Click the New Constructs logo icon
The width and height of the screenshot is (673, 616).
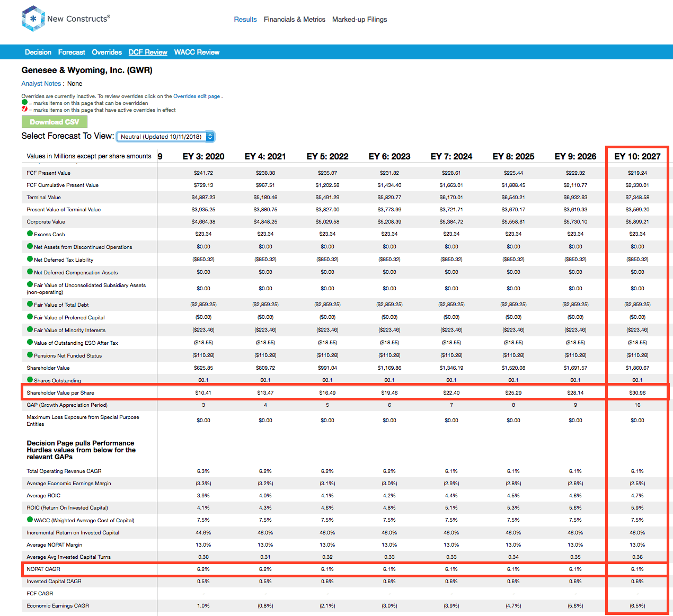(x=33, y=19)
